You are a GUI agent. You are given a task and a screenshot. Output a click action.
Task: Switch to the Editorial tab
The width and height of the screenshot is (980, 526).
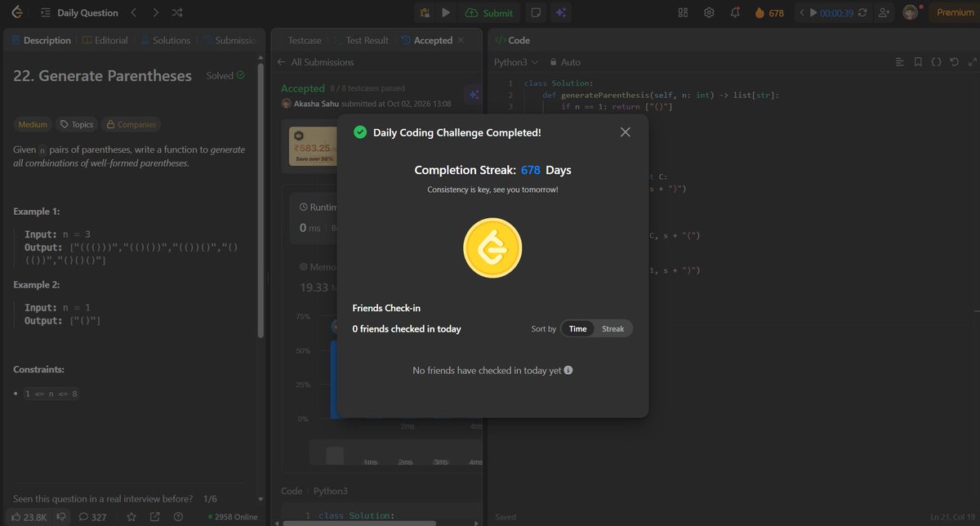pos(104,40)
